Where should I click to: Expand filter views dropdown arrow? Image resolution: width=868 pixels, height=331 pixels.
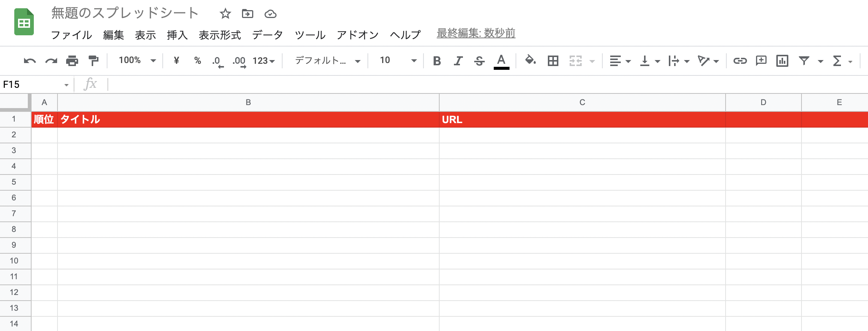[821, 61]
